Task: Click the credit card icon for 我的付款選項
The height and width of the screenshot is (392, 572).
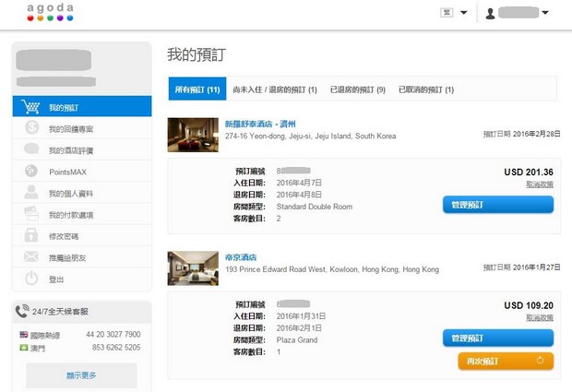Action: point(31,214)
